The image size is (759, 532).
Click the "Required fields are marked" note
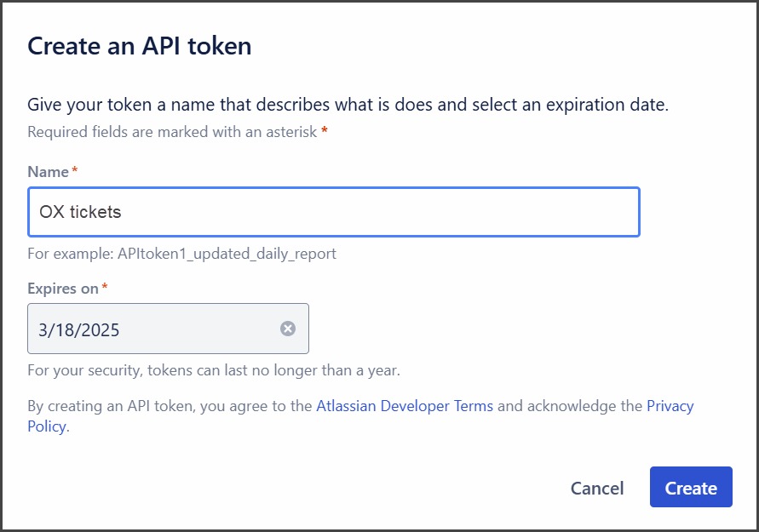[x=172, y=132]
